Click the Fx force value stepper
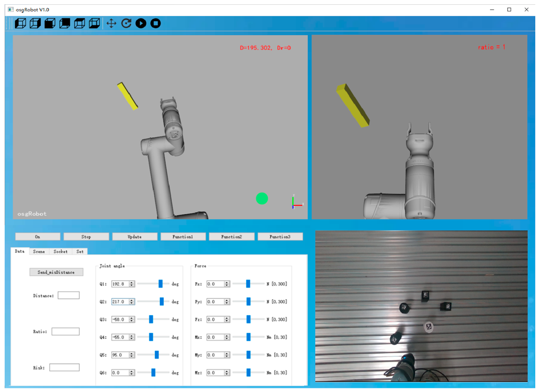Viewport: 538px width, 392px height. 227,284
